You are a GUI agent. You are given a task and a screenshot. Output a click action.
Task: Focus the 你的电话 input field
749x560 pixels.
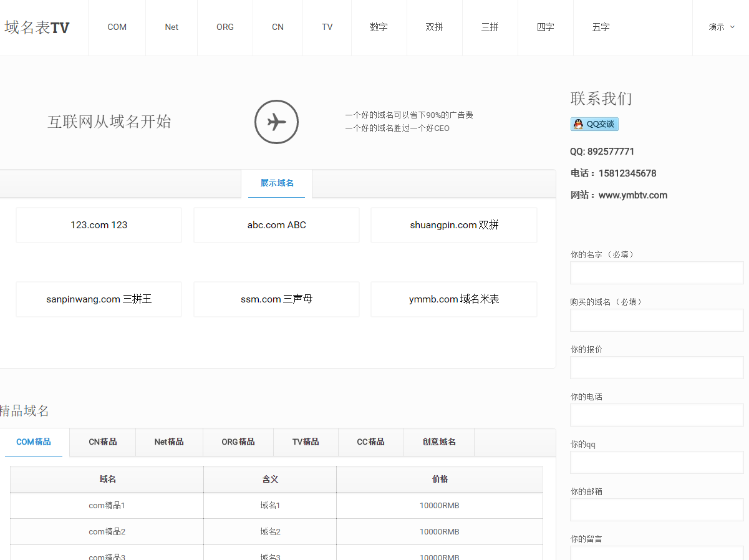(657, 415)
